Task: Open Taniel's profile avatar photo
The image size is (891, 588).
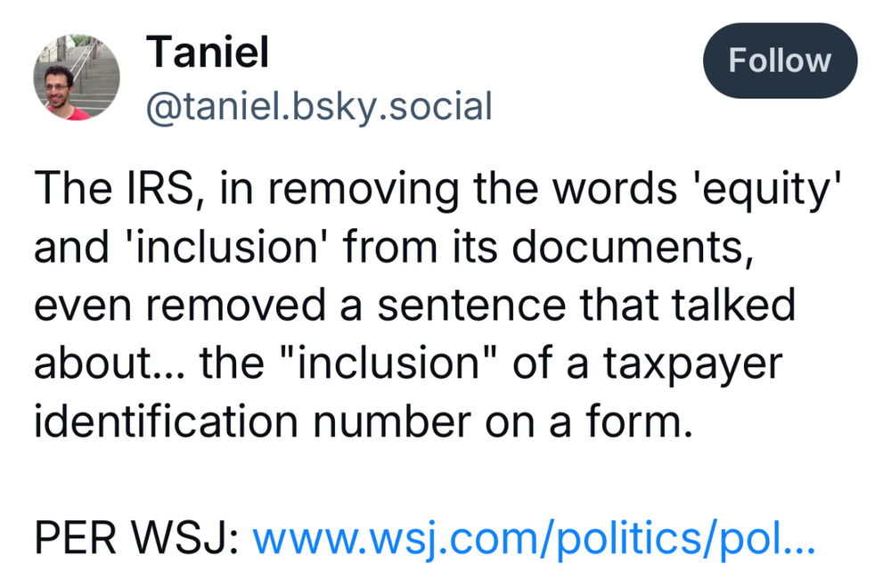Action: click(77, 79)
